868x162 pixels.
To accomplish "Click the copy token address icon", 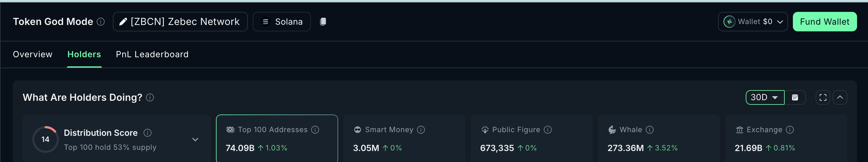I will click(x=323, y=22).
